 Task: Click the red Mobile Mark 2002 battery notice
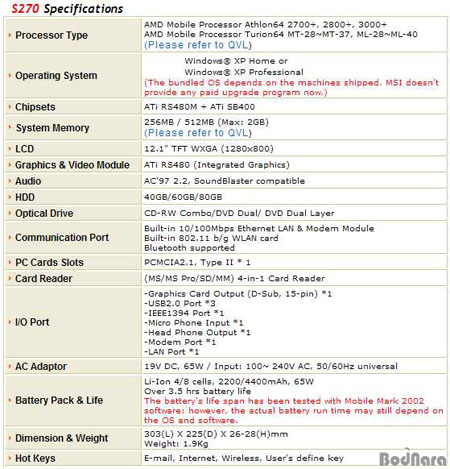[x=294, y=411]
